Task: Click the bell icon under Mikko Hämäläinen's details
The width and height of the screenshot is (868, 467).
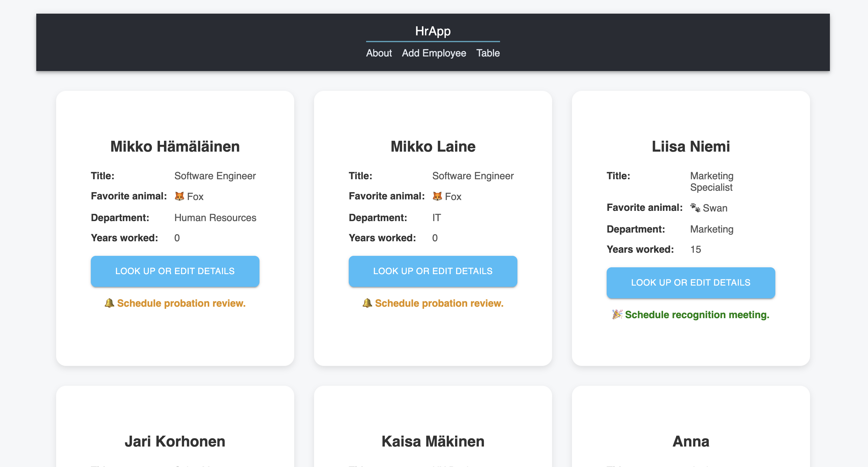Action: click(x=109, y=303)
